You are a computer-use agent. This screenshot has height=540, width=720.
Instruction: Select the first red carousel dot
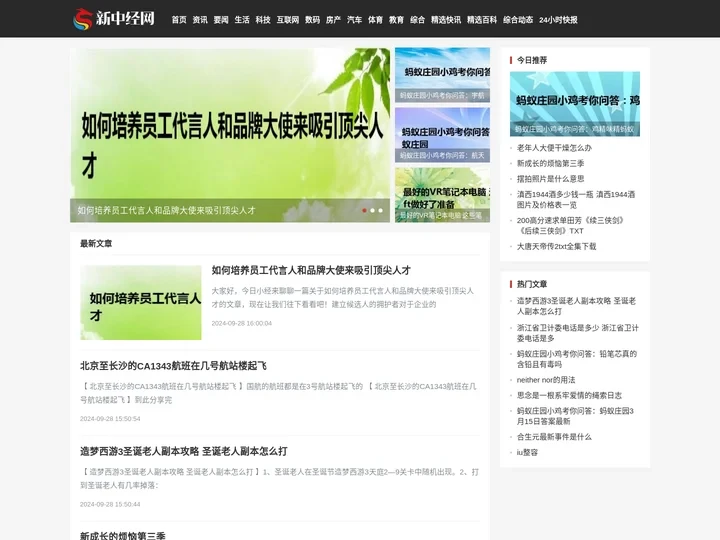tap(364, 210)
